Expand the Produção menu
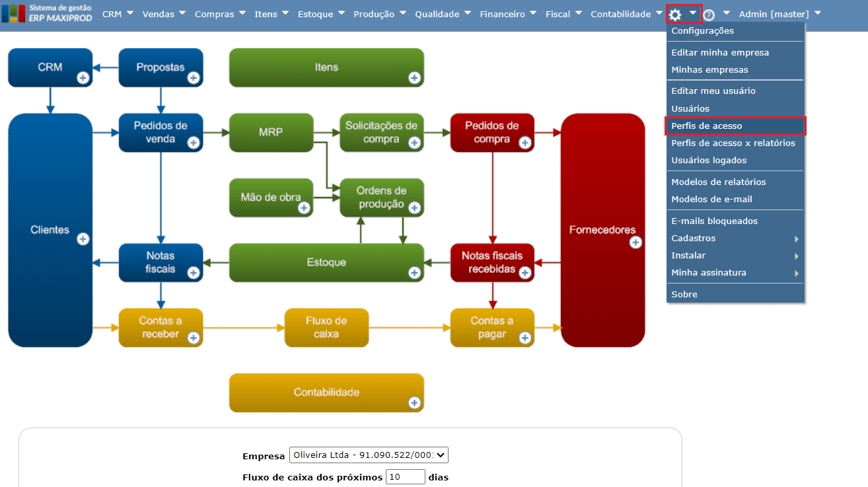The height and width of the screenshot is (487, 868). 381,14
